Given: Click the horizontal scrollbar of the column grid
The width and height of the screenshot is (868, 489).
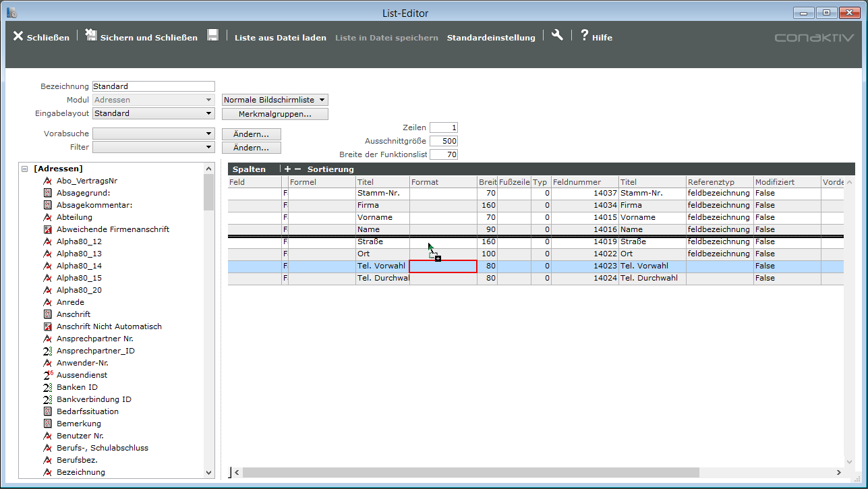Looking at the screenshot, I should pos(472,473).
